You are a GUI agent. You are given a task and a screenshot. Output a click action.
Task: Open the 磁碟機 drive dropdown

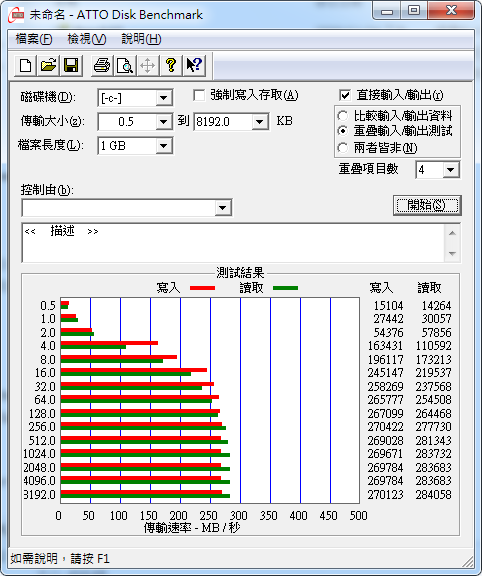pos(163,98)
